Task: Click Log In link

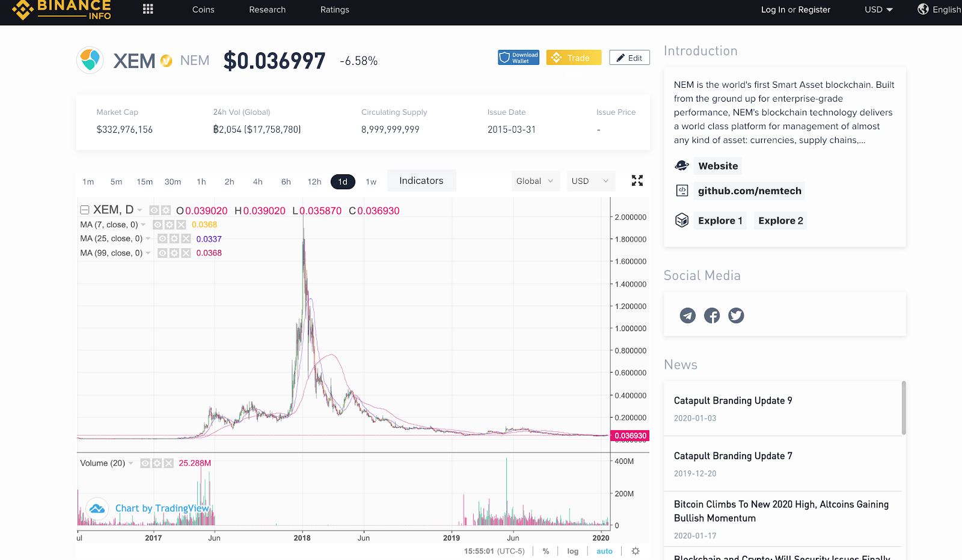Action: 773,10
